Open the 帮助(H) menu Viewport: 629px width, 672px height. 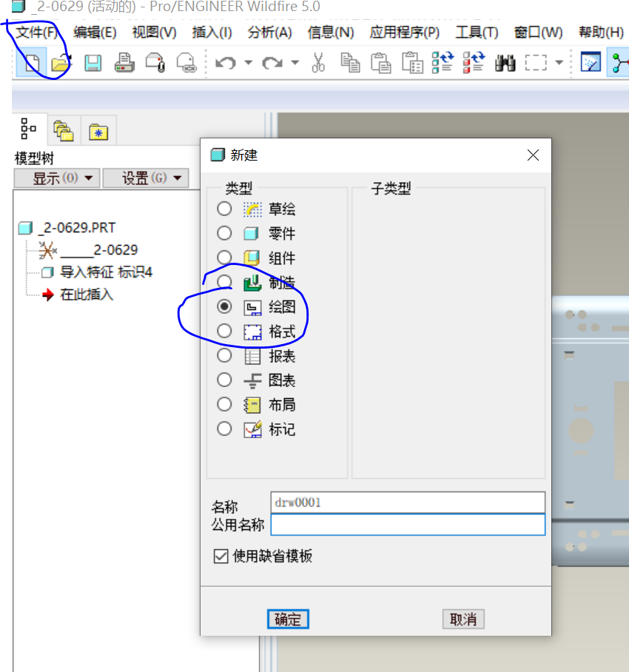(x=601, y=32)
